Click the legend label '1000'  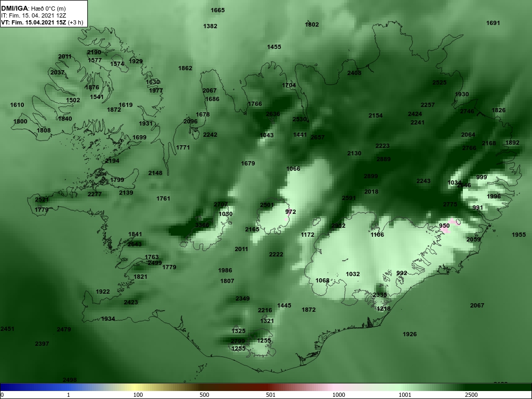click(338, 395)
